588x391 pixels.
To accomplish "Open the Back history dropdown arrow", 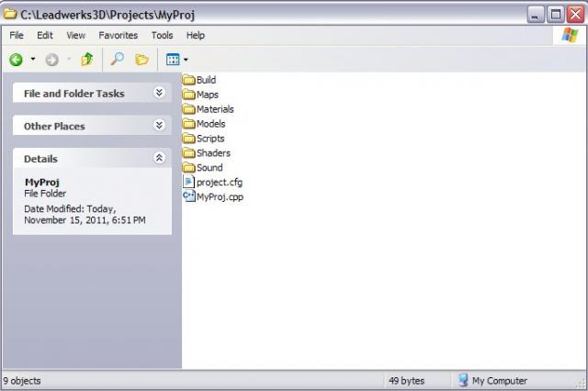I will (x=33, y=59).
